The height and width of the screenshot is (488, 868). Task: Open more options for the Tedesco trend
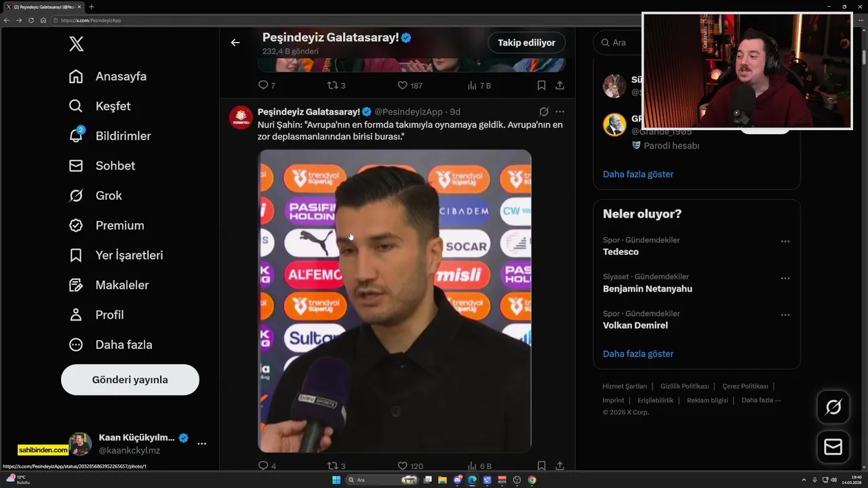pyautogui.click(x=785, y=241)
